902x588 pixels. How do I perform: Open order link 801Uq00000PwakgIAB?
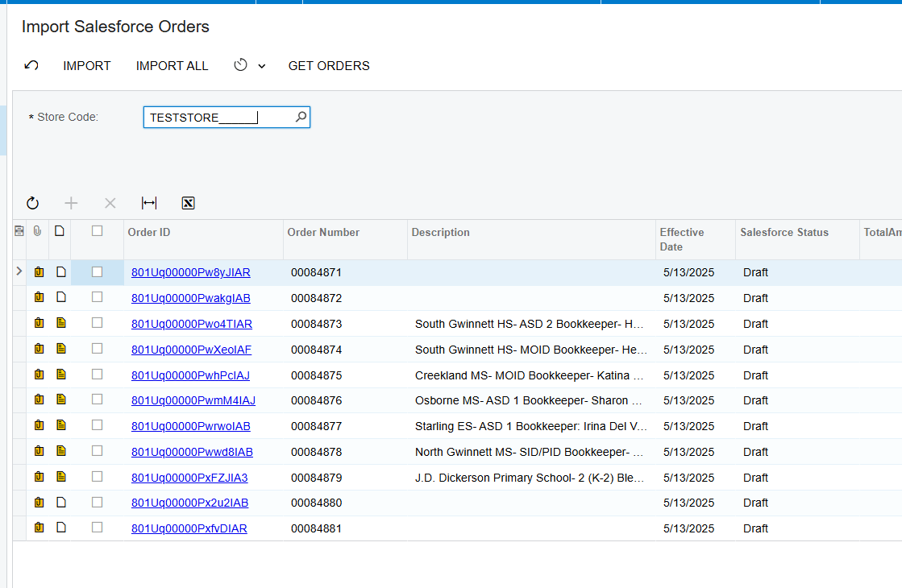pyautogui.click(x=190, y=298)
